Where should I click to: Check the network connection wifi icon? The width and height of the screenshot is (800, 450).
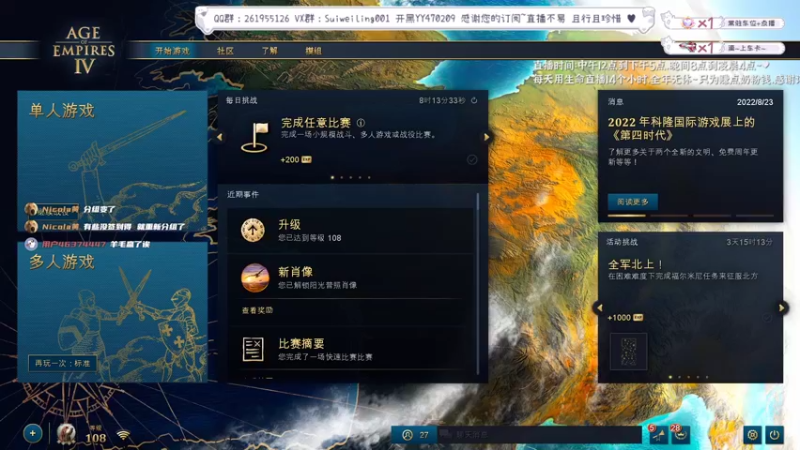(x=123, y=435)
